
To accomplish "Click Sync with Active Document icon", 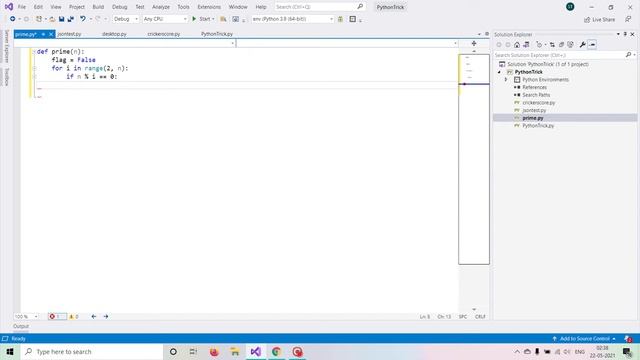I will tap(552, 44).
